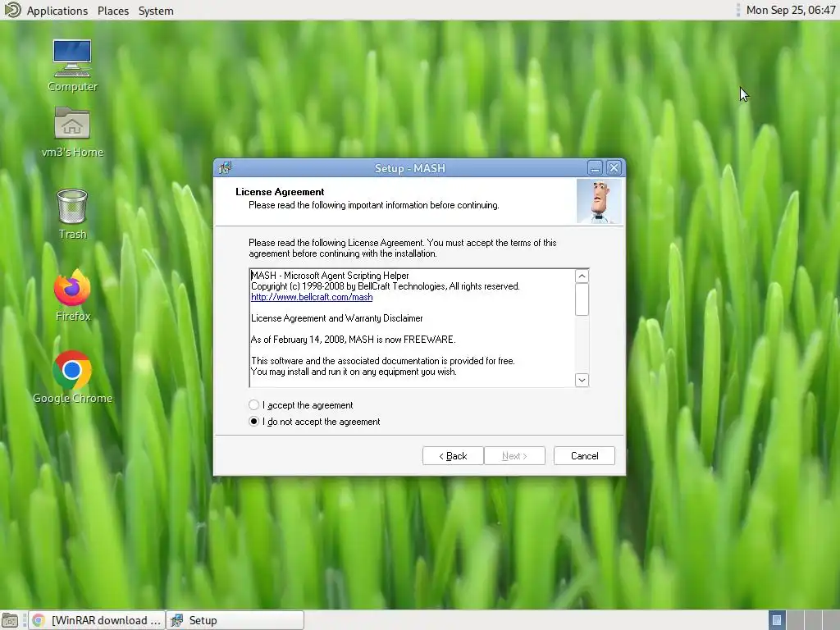The image size is (840, 630).
Task: Open the Places menu
Action: coord(113,11)
